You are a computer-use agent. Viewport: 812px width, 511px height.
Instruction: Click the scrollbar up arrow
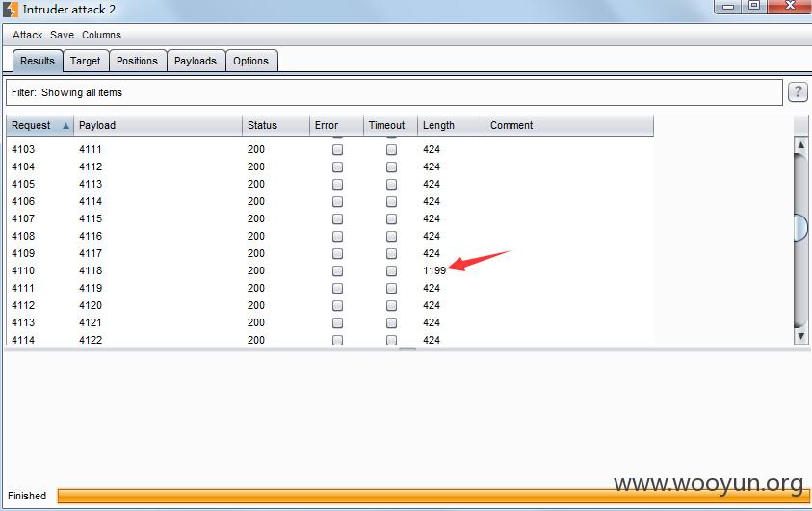coord(800,144)
